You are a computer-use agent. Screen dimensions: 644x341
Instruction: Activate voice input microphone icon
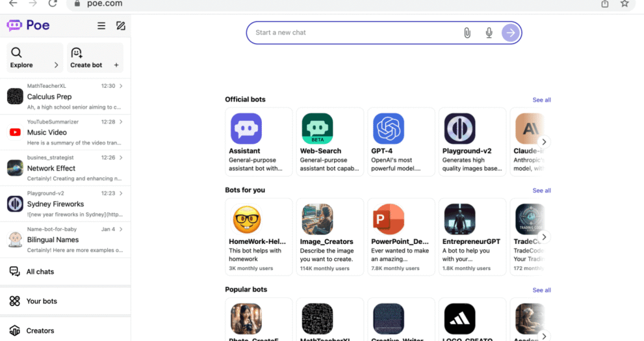pyautogui.click(x=489, y=33)
